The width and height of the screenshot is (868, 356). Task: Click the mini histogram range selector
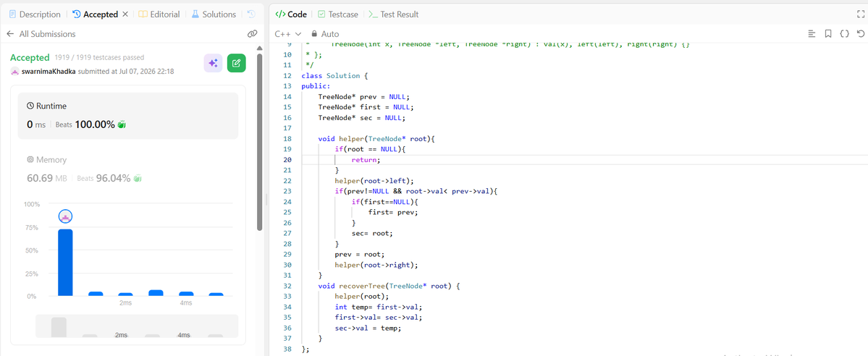pos(137,326)
